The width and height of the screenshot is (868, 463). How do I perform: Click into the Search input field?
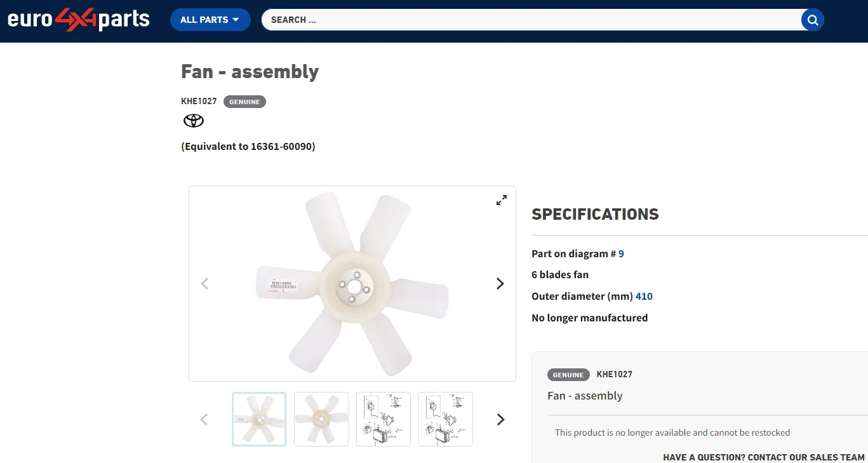point(531,20)
